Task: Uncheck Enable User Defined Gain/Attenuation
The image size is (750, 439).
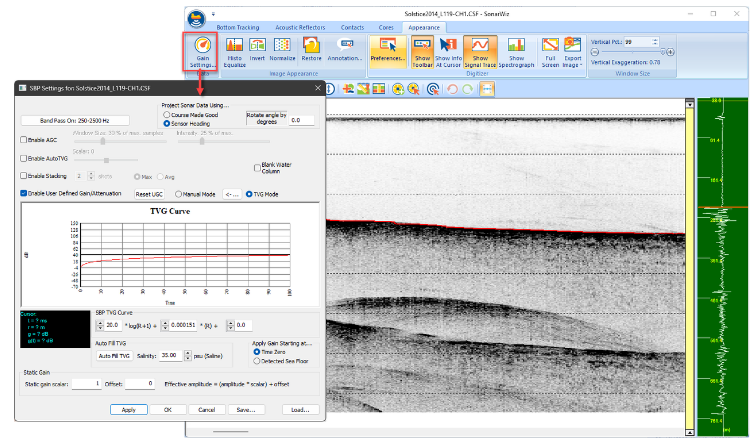Action: 23,193
